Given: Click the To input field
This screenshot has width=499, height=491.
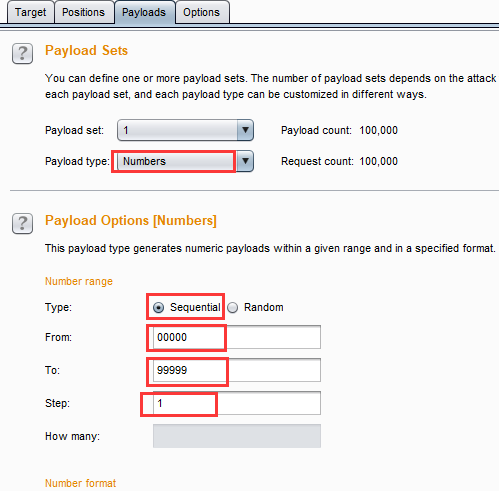Looking at the screenshot, I should point(237,370).
